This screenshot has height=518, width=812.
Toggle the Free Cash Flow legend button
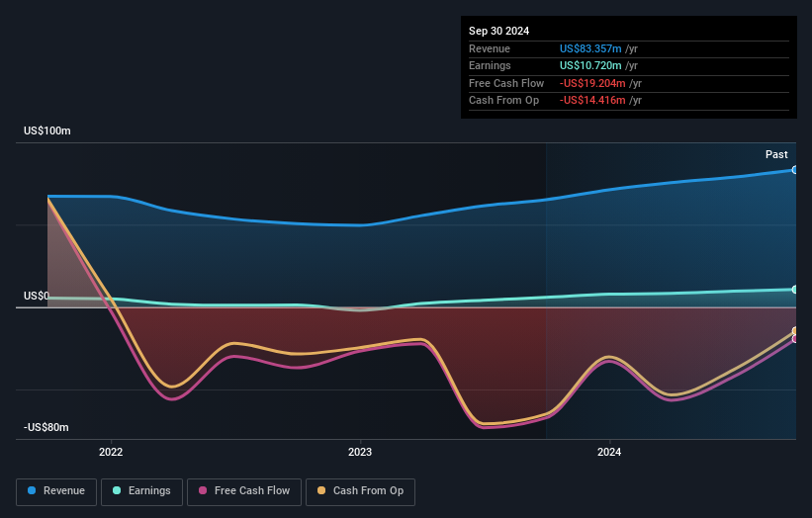(x=244, y=491)
